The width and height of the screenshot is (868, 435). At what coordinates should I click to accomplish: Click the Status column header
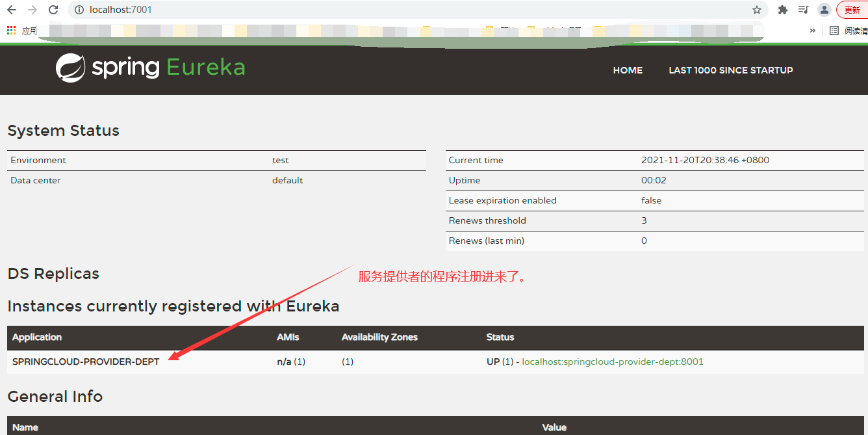pyautogui.click(x=500, y=337)
